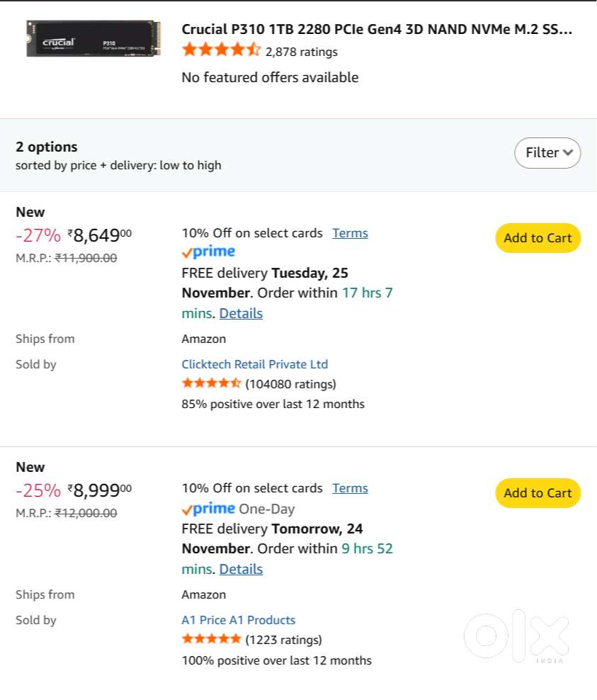Add the ₹8,649 offer to cart
The width and height of the screenshot is (597, 700).
[x=538, y=238]
